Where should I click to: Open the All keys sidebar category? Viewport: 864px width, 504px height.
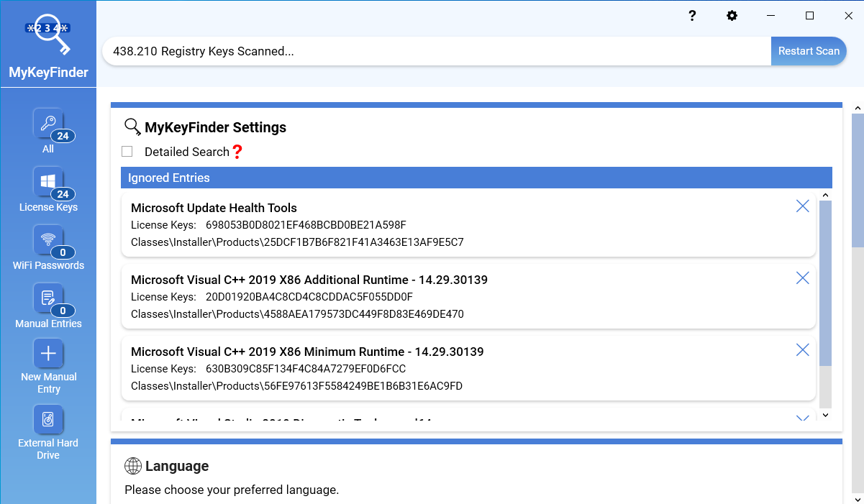click(48, 130)
